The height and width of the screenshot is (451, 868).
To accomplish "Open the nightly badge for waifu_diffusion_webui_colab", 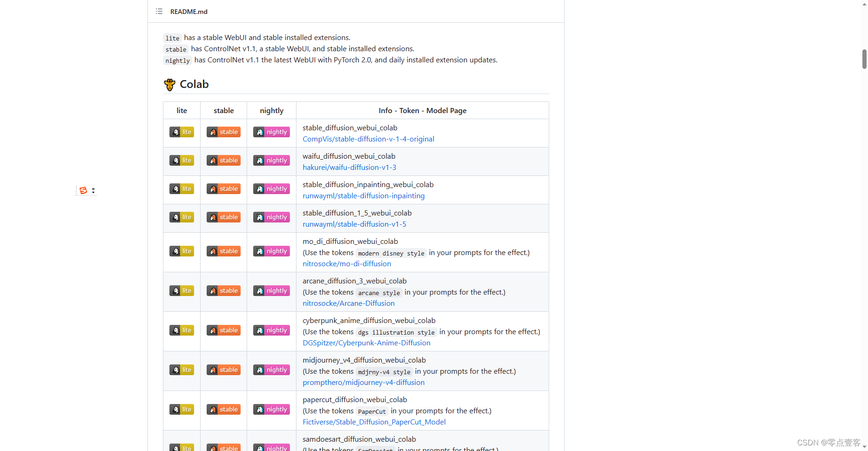I will (271, 161).
